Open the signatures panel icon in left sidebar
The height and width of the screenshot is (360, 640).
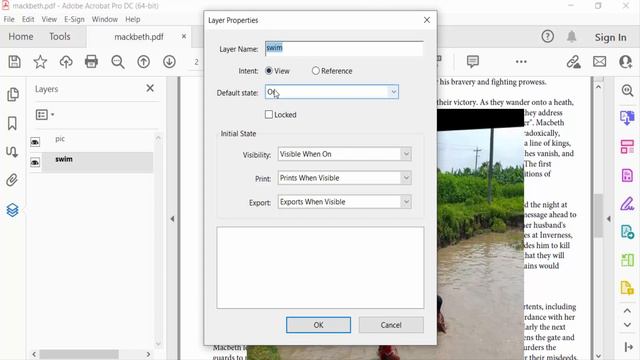pos(12,152)
